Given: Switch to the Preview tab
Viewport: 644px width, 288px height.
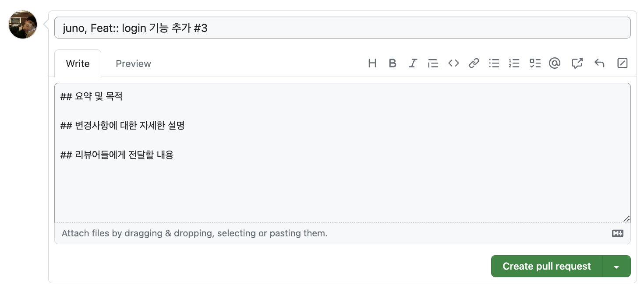Looking at the screenshot, I should coord(133,63).
